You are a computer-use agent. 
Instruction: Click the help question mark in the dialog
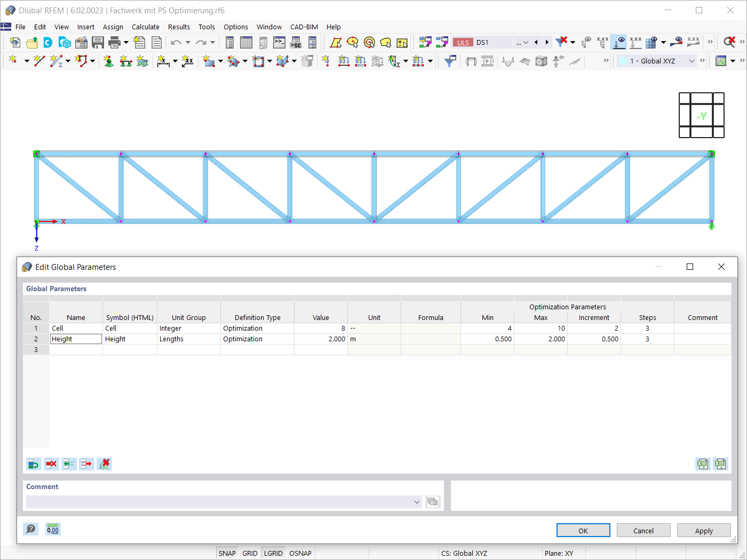[30, 529]
